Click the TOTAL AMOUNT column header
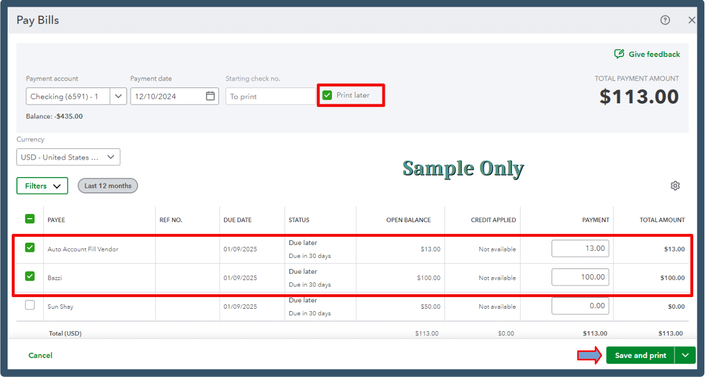705x377 pixels. click(x=662, y=220)
